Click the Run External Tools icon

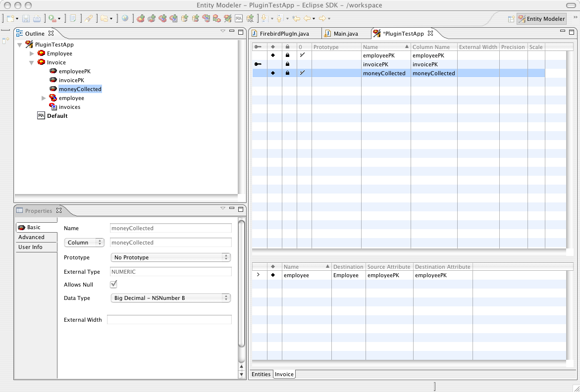pos(52,18)
